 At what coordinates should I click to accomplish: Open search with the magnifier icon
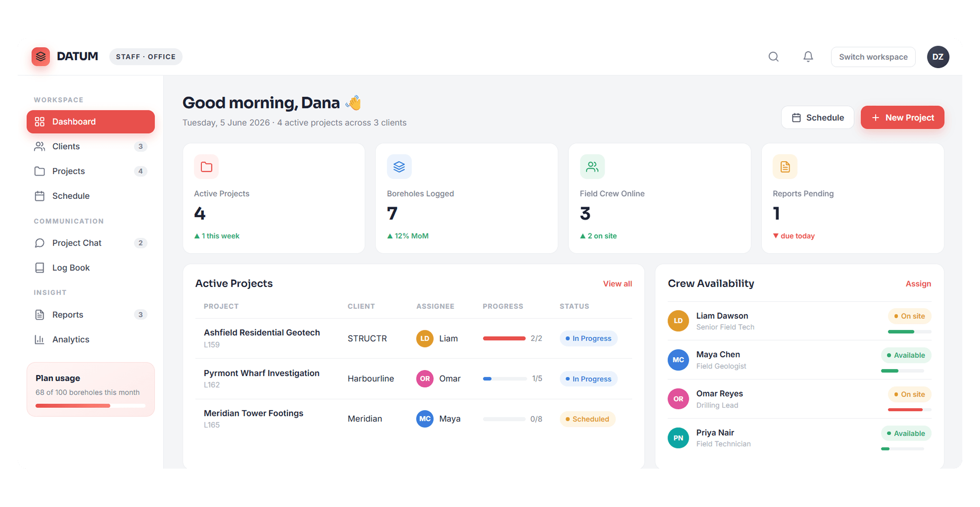[x=773, y=57]
